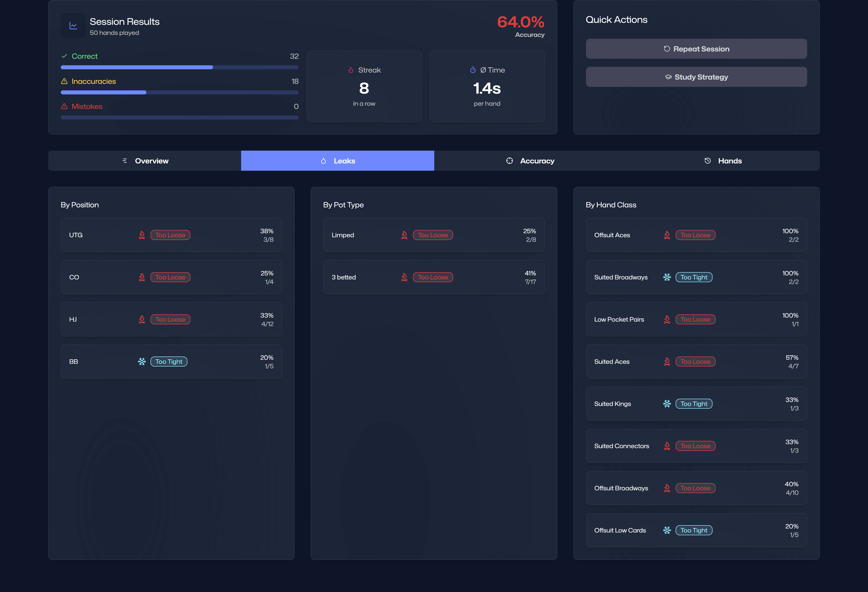Viewport: 868px width, 592px height.
Task: Click the snowflake icon in the BB row
Action: coord(142,362)
